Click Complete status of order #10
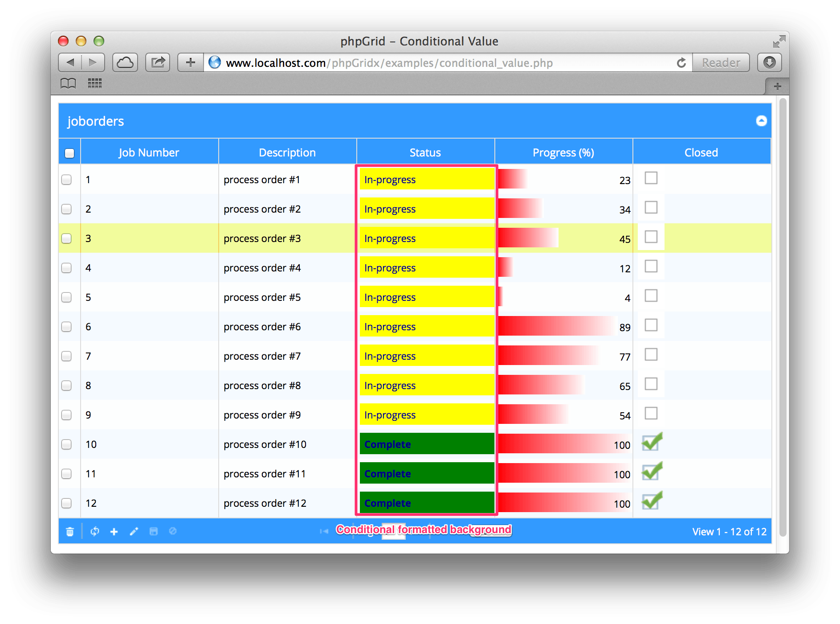Image resolution: width=840 pixels, height=624 pixels. 427,444
